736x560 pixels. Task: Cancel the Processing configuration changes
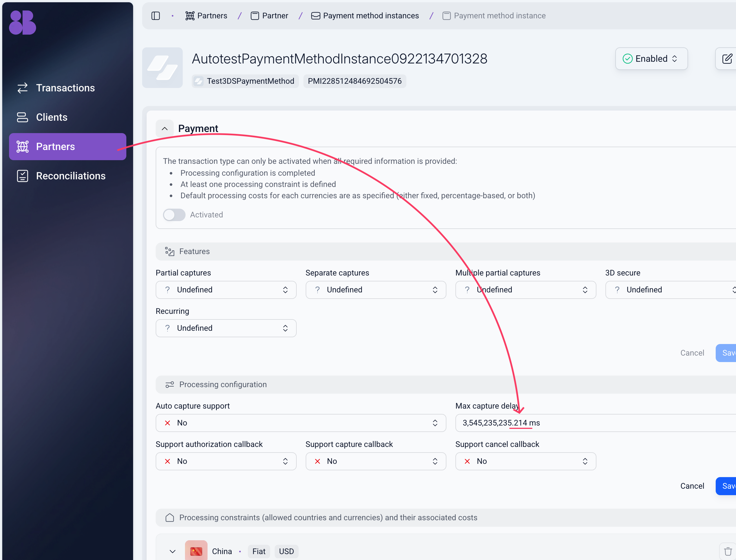coord(692,486)
